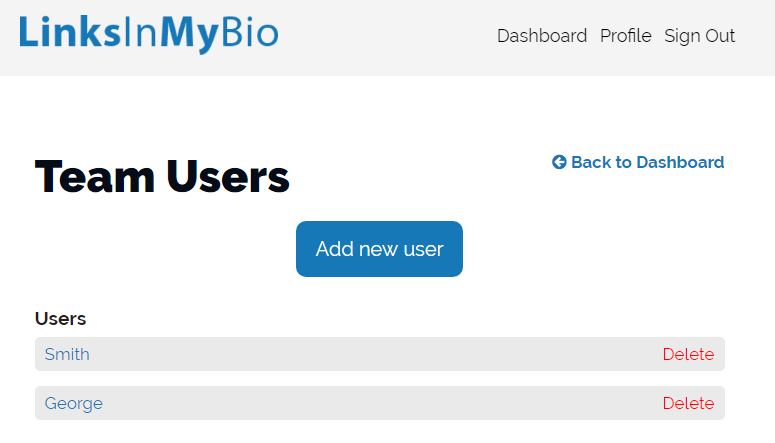Click the back arrow circle icon
The width and height of the screenshot is (775, 443).
tap(559, 162)
